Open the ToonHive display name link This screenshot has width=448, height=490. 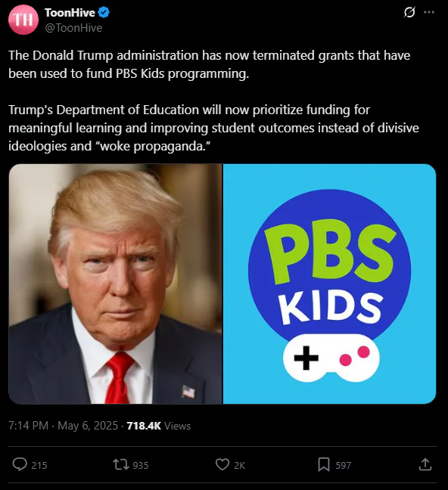click(x=70, y=13)
